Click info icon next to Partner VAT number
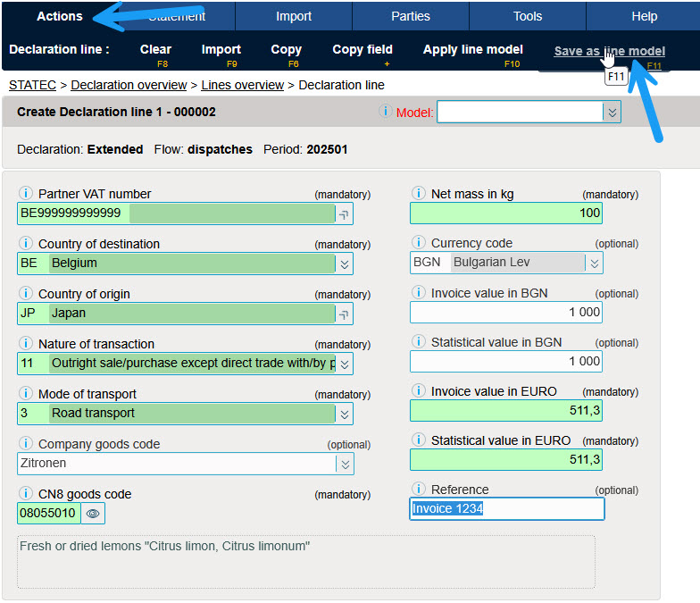Screen dimensions: 700x603 (x=26, y=194)
